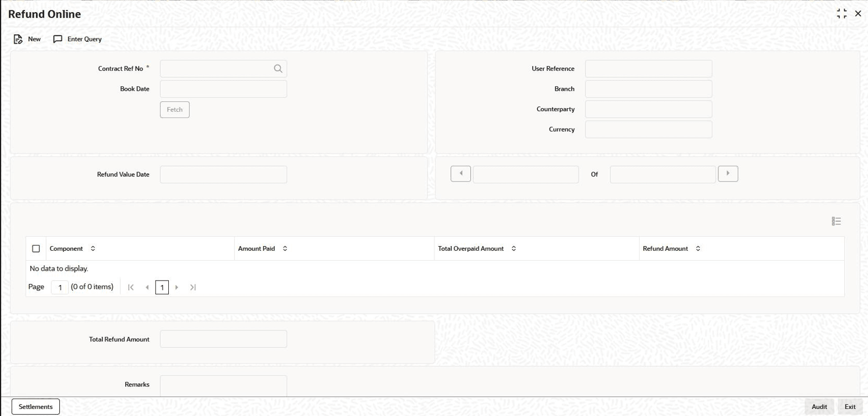This screenshot has width=868, height=416.
Task: Click the Total Refund Amount field
Action: click(224, 339)
